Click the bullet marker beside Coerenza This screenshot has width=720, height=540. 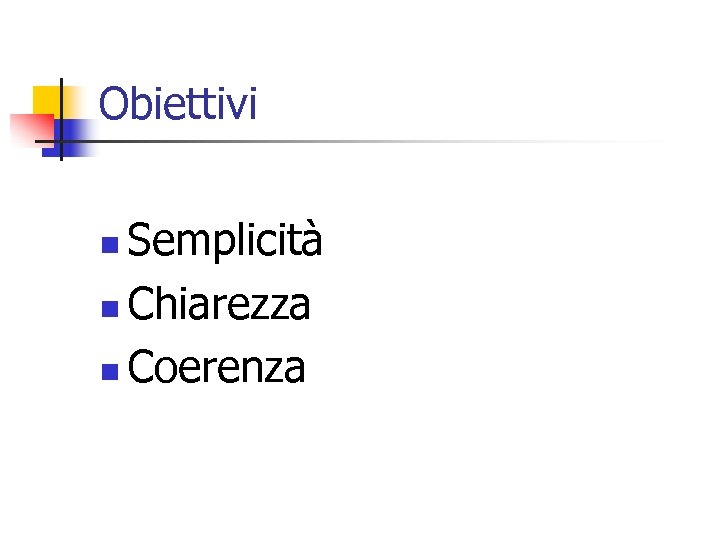(x=108, y=372)
